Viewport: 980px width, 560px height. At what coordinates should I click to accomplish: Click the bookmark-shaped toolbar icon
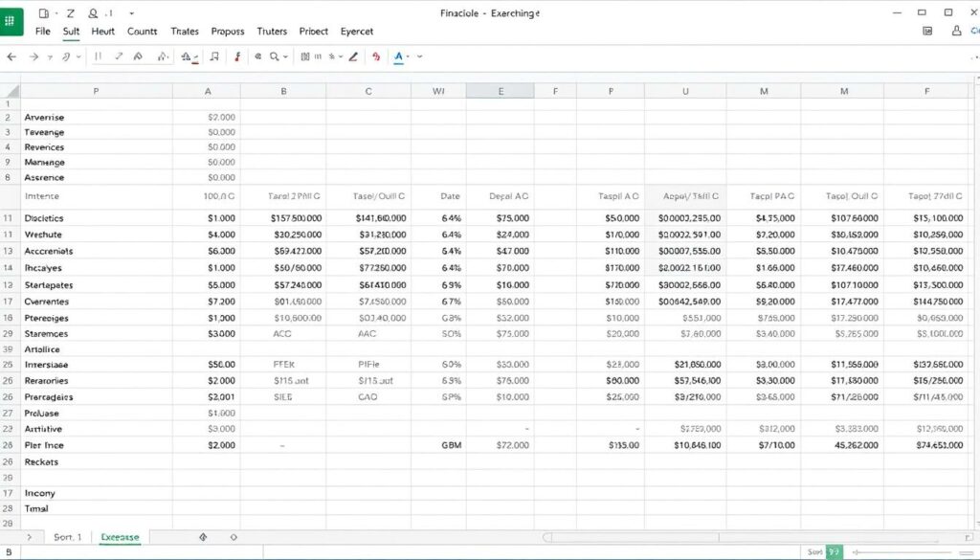pos(214,56)
